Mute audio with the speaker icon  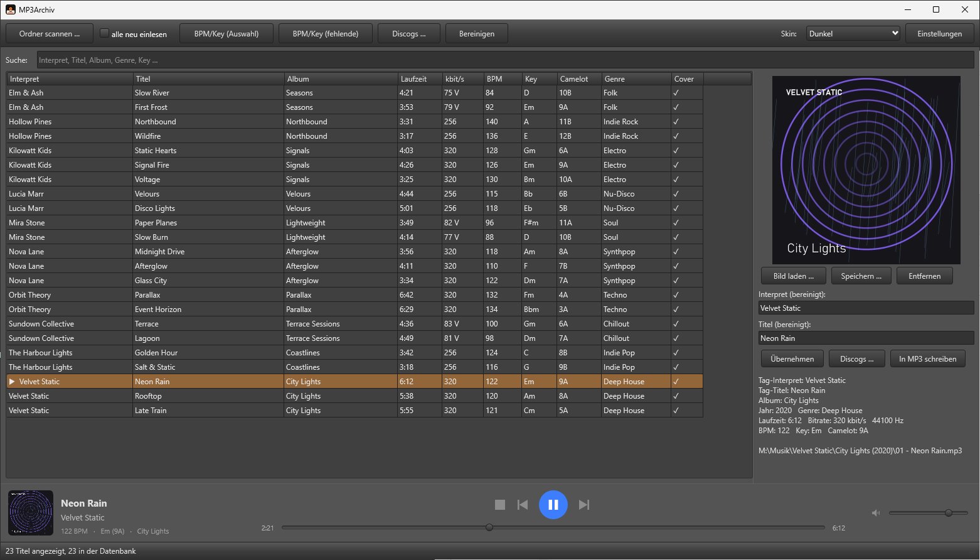tap(876, 513)
